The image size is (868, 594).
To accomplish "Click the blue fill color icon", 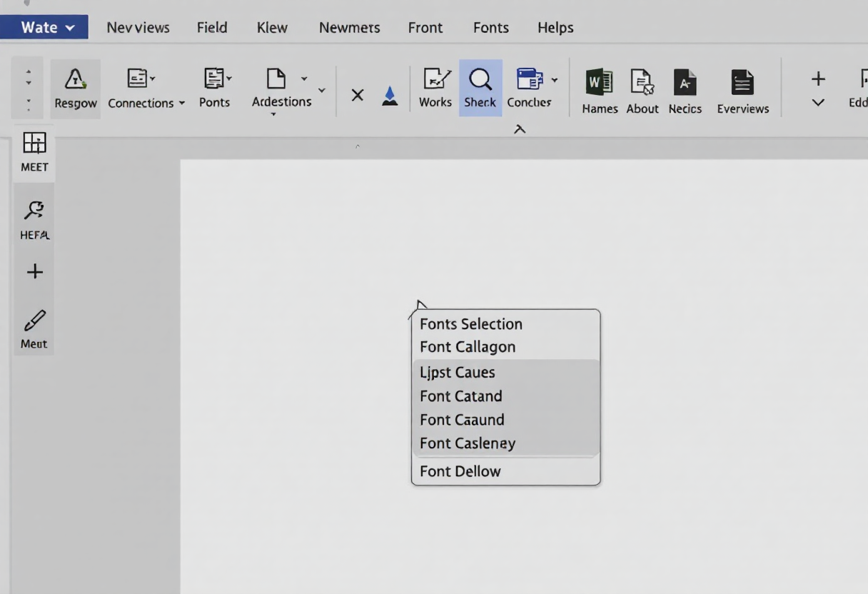I will point(390,96).
